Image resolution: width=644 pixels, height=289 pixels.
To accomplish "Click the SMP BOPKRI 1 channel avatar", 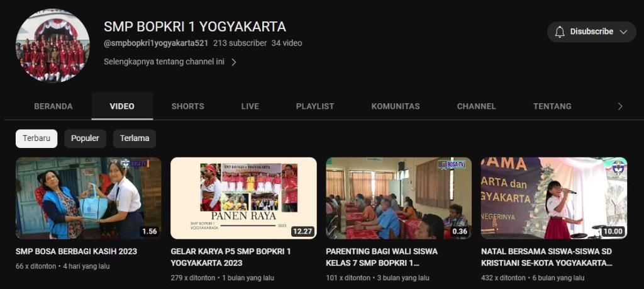I will (53, 45).
